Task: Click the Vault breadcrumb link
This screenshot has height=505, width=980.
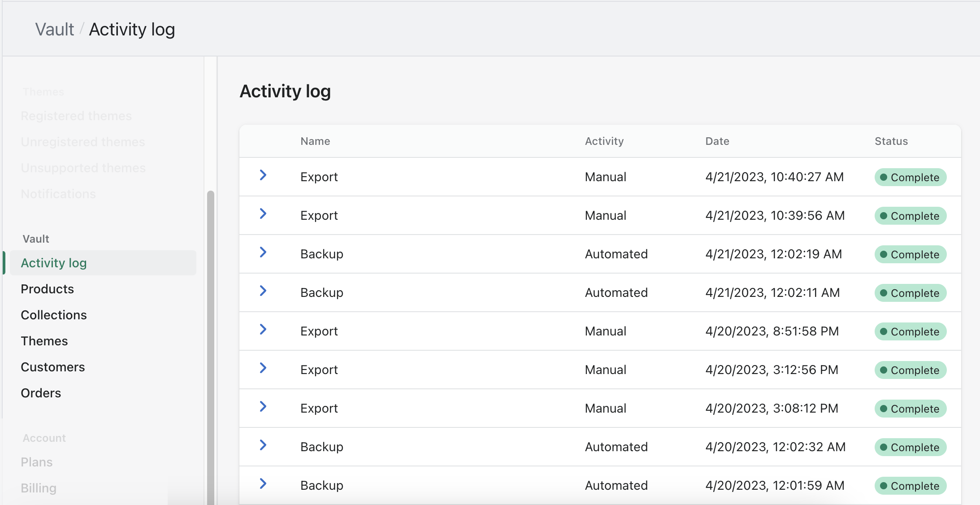Action: pos(55,30)
